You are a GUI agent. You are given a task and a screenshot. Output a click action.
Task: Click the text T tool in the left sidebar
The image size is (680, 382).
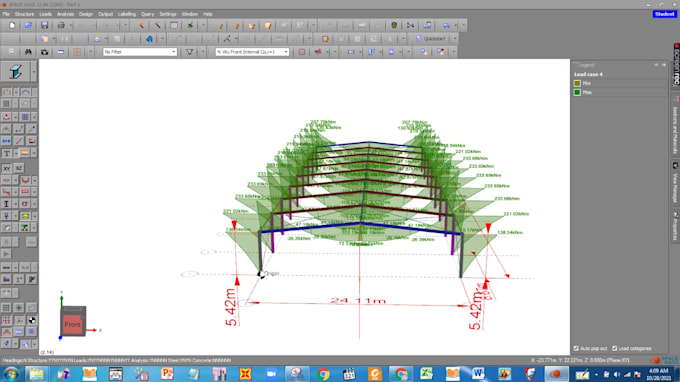pyautogui.click(x=7, y=153)
